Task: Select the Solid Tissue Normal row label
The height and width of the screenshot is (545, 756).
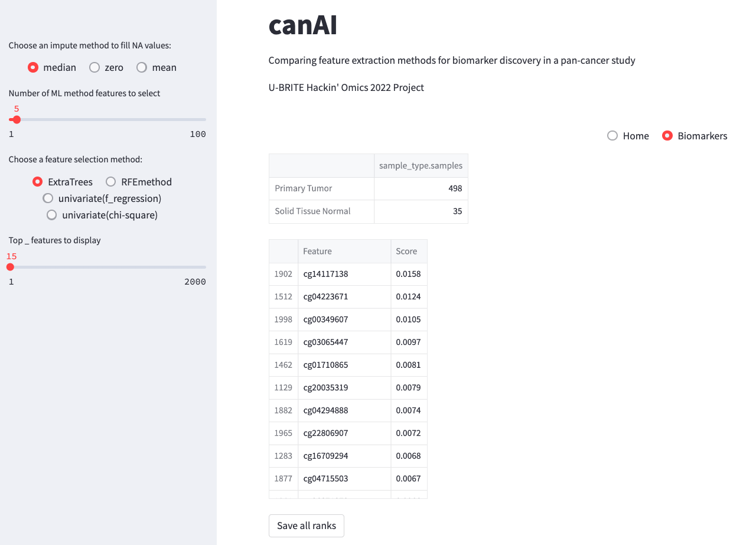Action: point(321,211)
